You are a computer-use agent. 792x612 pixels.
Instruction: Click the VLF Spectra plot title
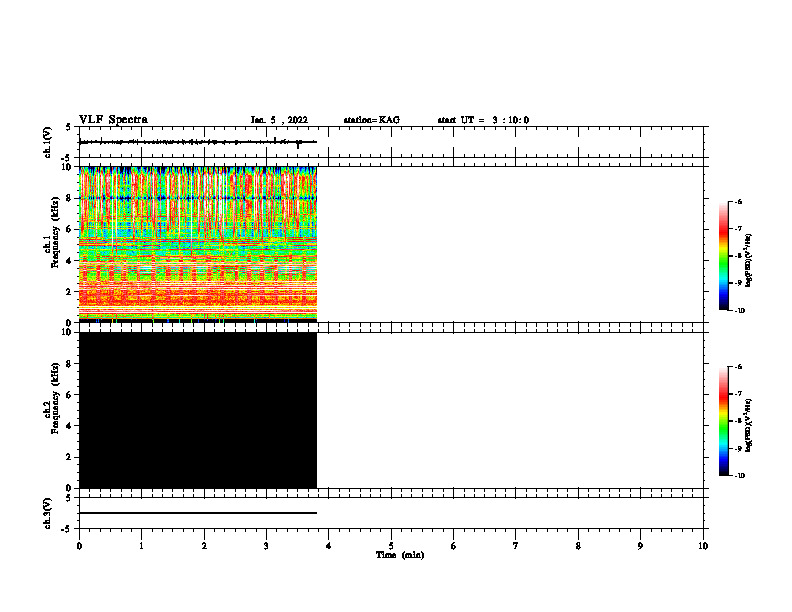(x=113, y=120)
